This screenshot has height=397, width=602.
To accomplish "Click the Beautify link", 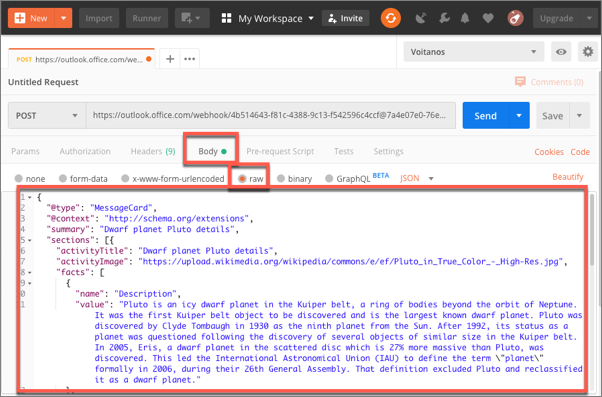I will (x=568, y=177).
